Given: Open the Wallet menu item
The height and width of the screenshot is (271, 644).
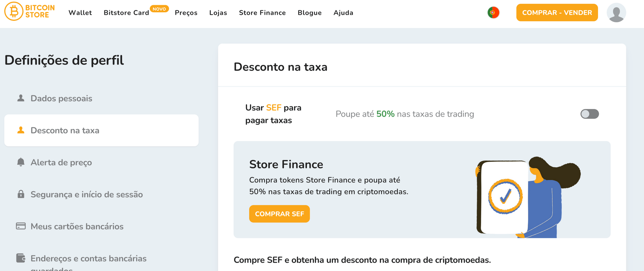Looking at the screenshot, I should point(80,13).
